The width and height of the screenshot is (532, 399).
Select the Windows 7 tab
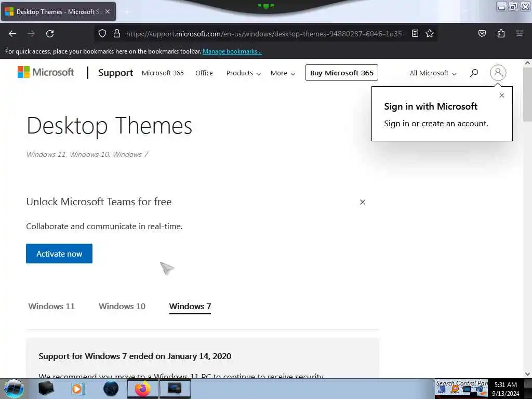coord(190,307)
